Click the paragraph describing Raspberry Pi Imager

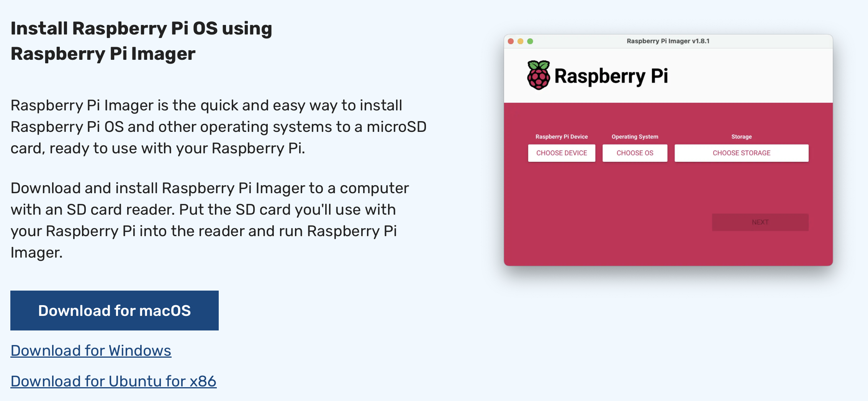[218, 127]
